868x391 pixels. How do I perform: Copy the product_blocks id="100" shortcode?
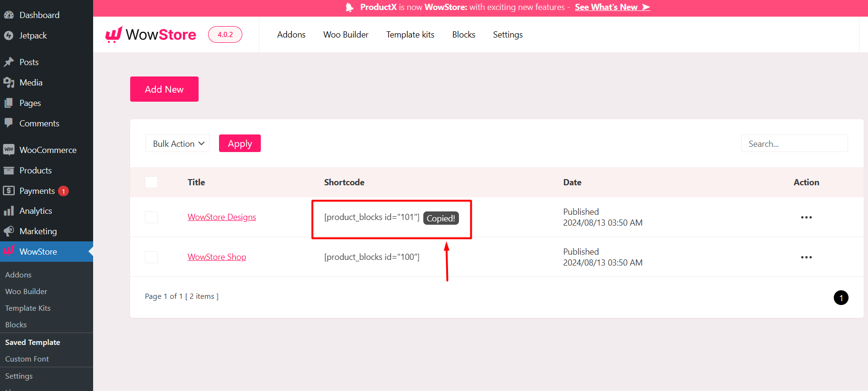click(x=372, y=257)
